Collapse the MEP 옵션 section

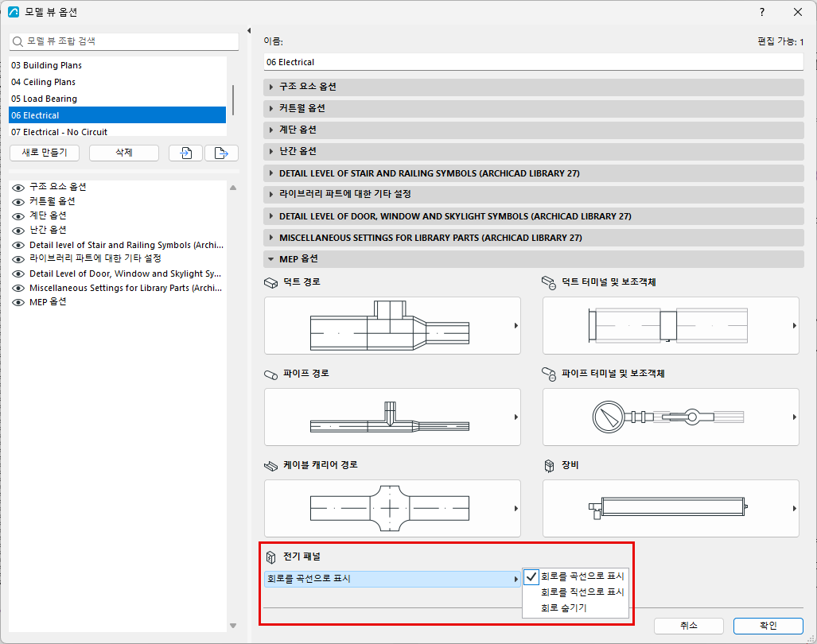tap(534, 258)
